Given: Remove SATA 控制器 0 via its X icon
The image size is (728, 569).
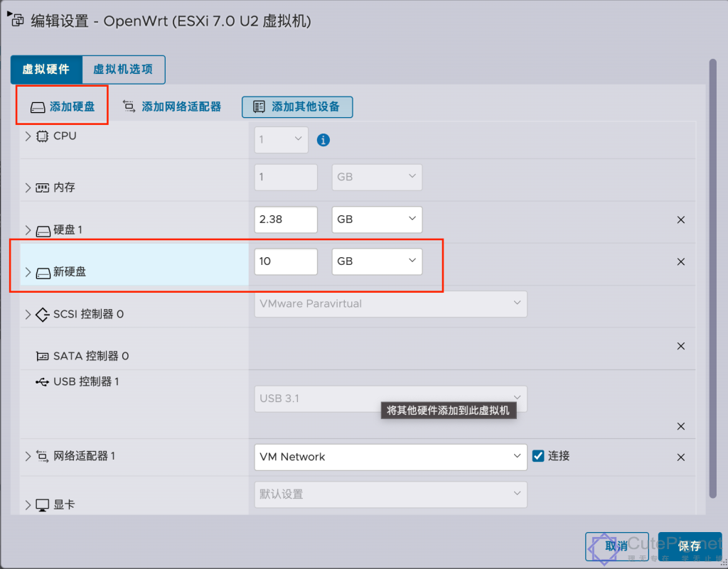Looking at the screenshot, I should point(680,346).
